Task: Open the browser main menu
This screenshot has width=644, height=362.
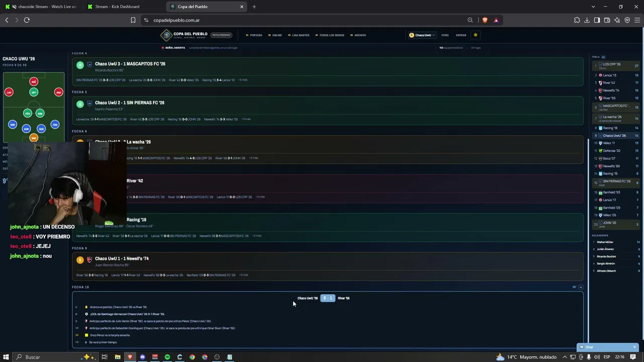Action: tap(637, 20)
